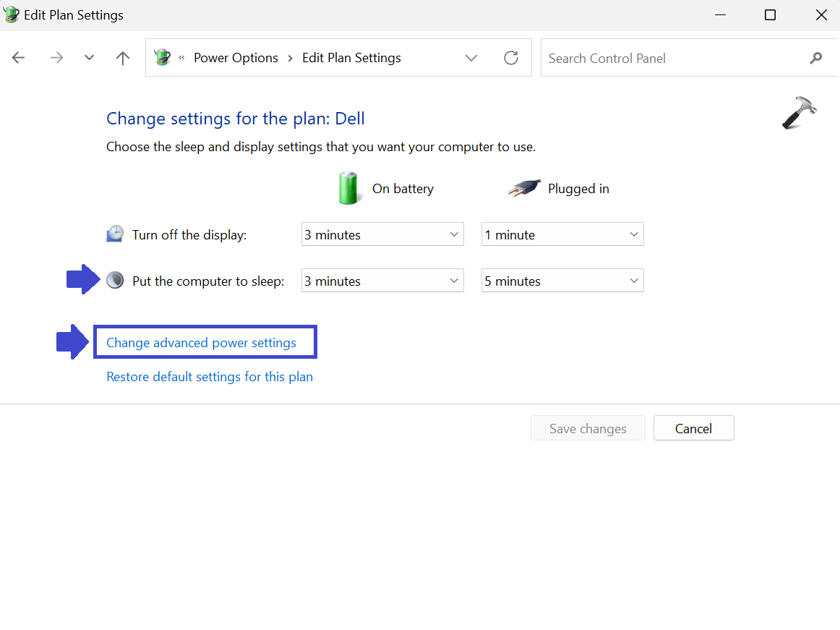Click the Forward navigation arrow
Image resolution: width=840 pixels, height=630 pixels.
[56, 58]
